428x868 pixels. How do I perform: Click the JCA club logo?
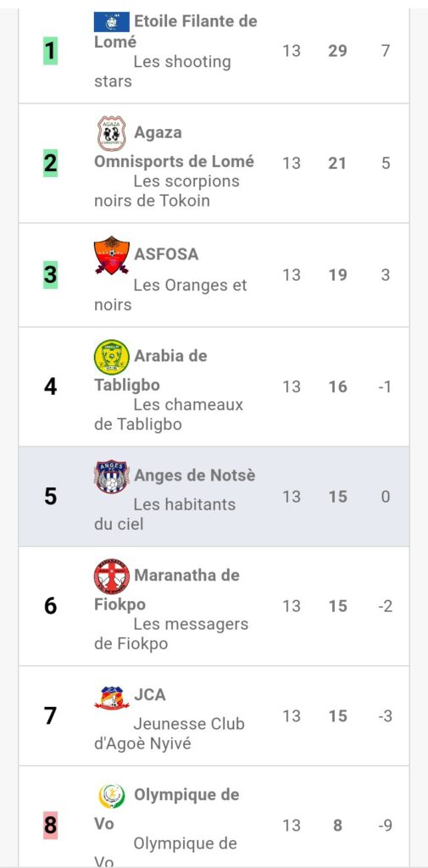tap(111, 697)
